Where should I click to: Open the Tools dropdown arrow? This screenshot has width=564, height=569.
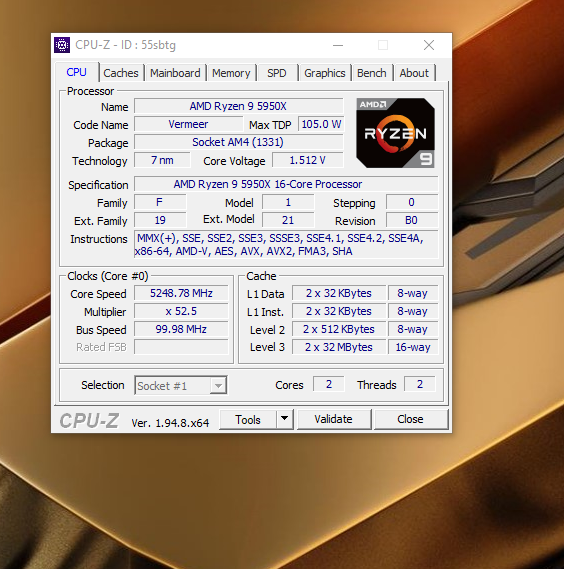coord(285,419)
